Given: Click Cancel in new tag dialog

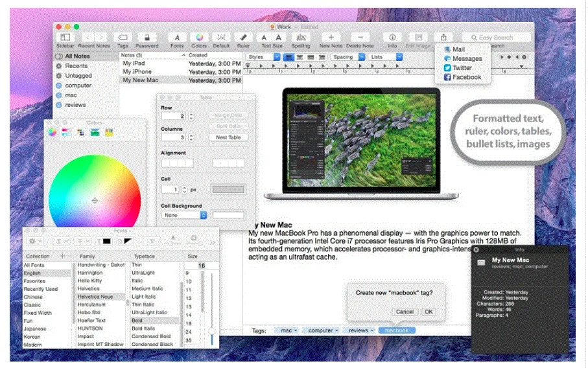Looking at the screenshot, I should tap(405, 312).
